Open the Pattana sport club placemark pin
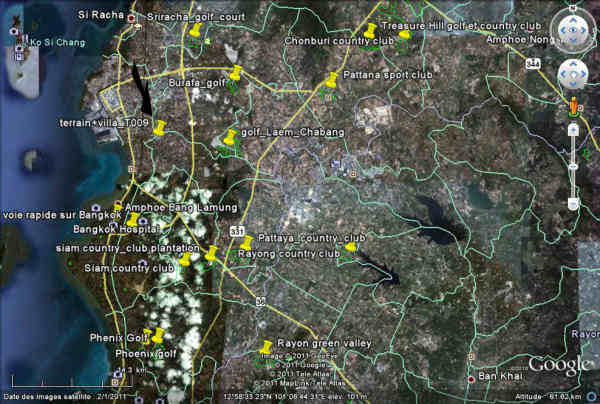Viewport: 600px width, 404px height. (x=331, y=80)
